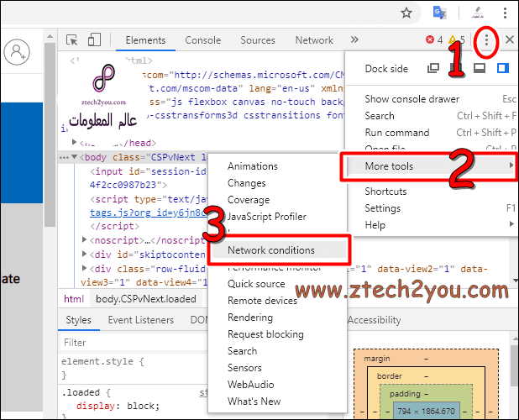Open the More tools submenu
This screenshot has height=420, width=519.
click(x=432, y=166)
